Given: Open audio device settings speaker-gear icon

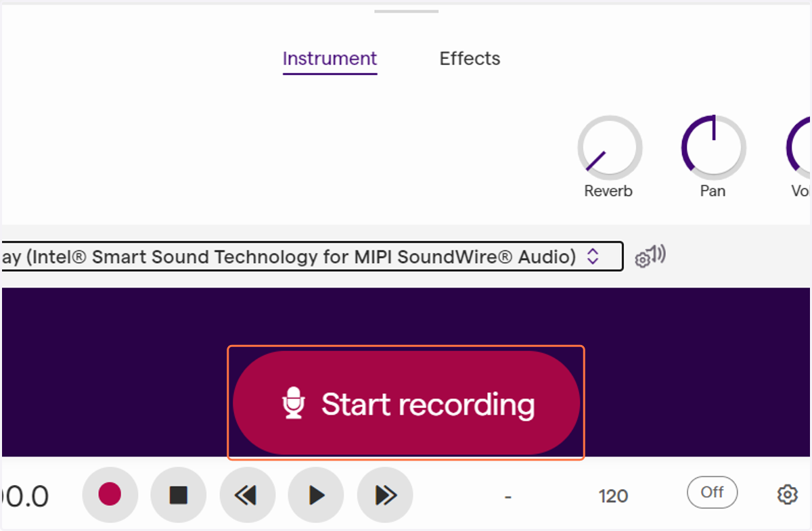Looking at the screenshot, I should (650, 256).
